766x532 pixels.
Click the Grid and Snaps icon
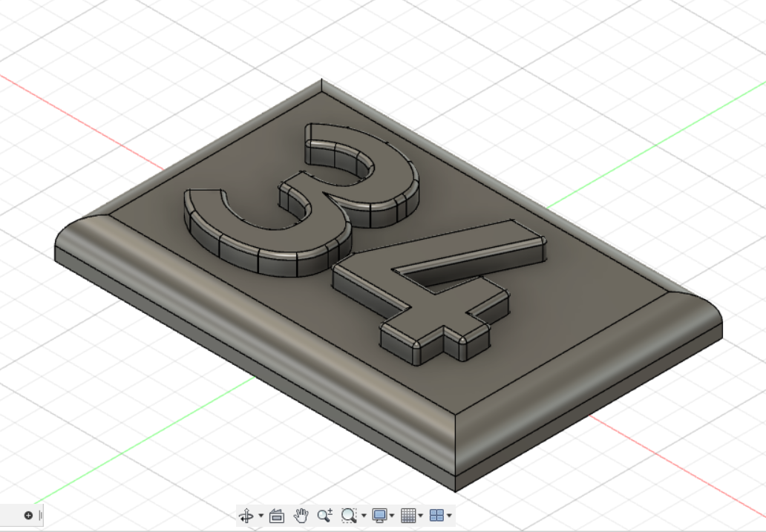pos(407,515)
